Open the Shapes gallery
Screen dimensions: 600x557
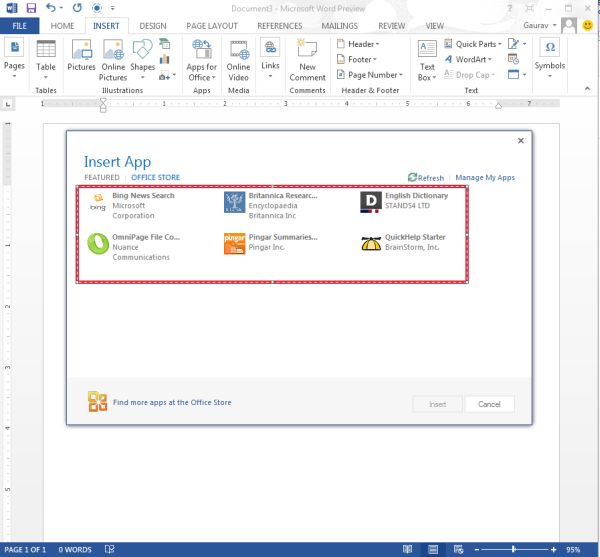click(142, 59)
